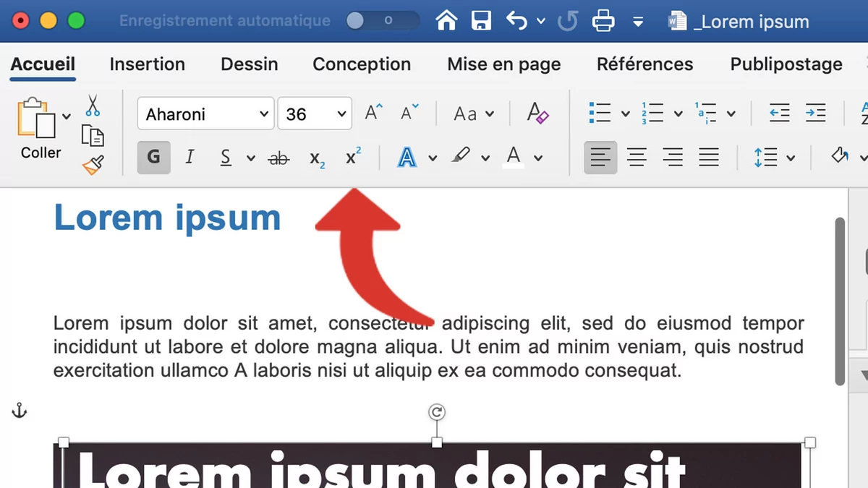Insert a multilevel list
Image resolution: width=868 pixels, height=488 pixels.
(x=705, y=113)
